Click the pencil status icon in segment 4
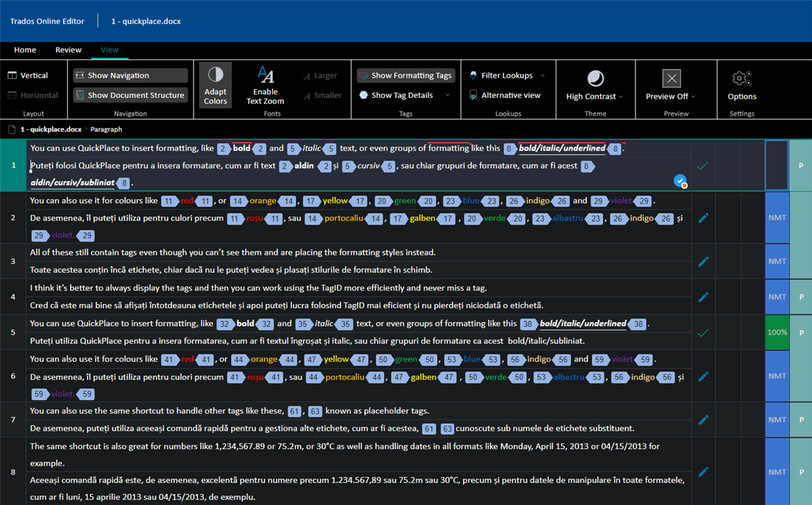812x505 pixels. pos(703,296)
